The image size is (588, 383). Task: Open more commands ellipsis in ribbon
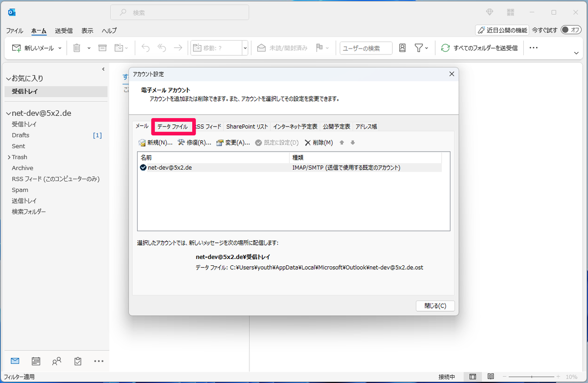(534, 48)
